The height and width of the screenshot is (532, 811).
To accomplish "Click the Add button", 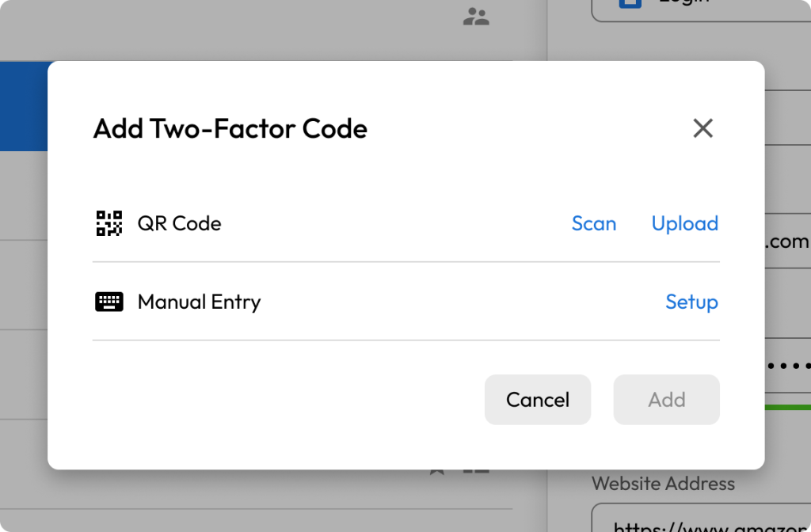I will coord(666,400).
